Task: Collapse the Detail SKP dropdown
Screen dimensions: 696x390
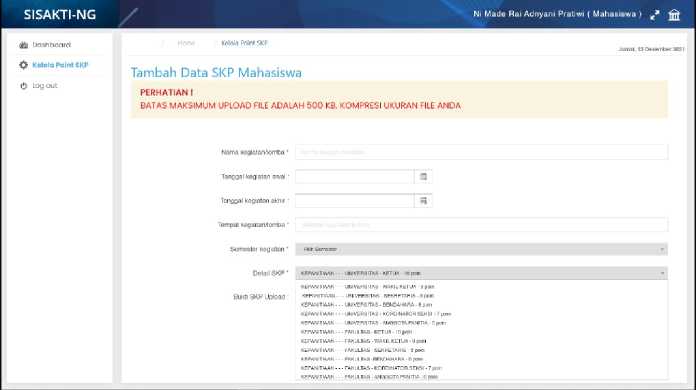Action: tap(482, 273)
